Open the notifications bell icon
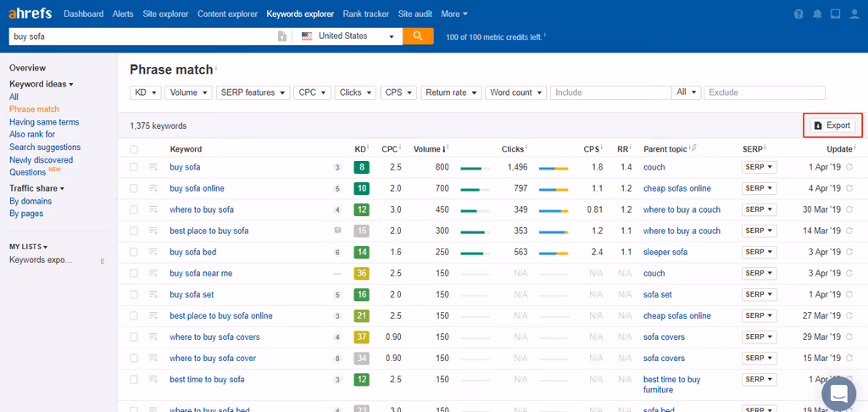The height and width of the screenshot is (412, 868). point(817,14)
